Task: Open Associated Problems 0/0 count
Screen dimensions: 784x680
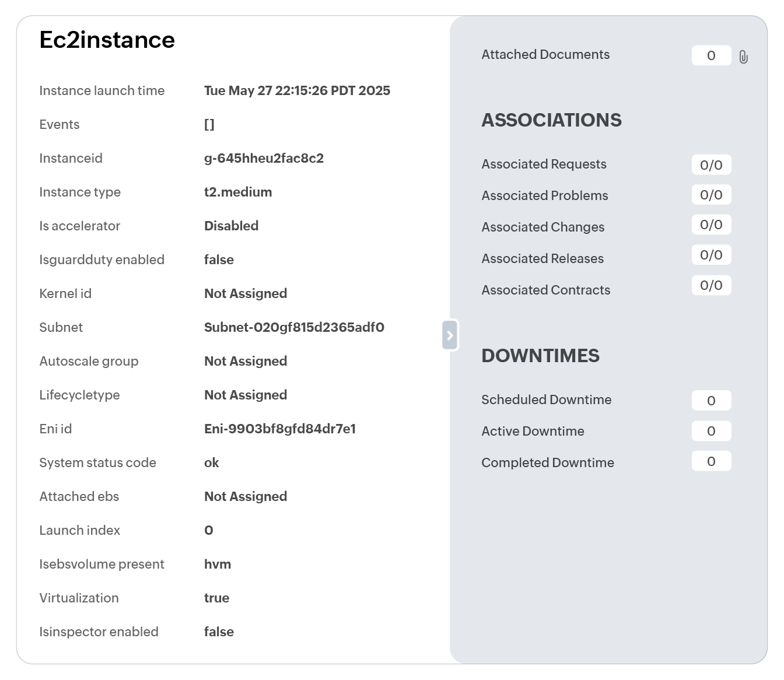Action: coord(711,195)
